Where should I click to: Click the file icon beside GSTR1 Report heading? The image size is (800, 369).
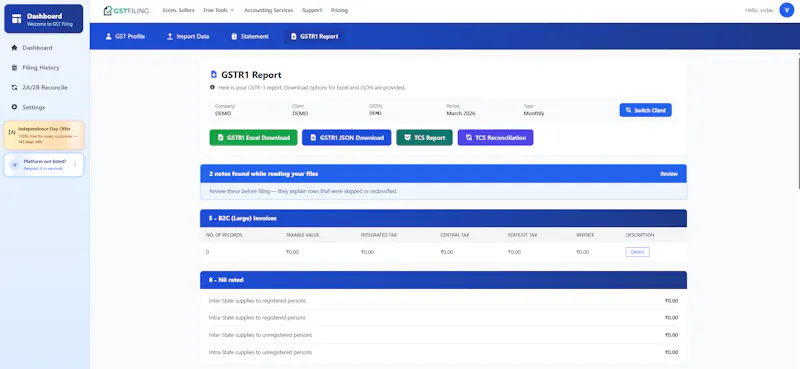click(214, 75)
